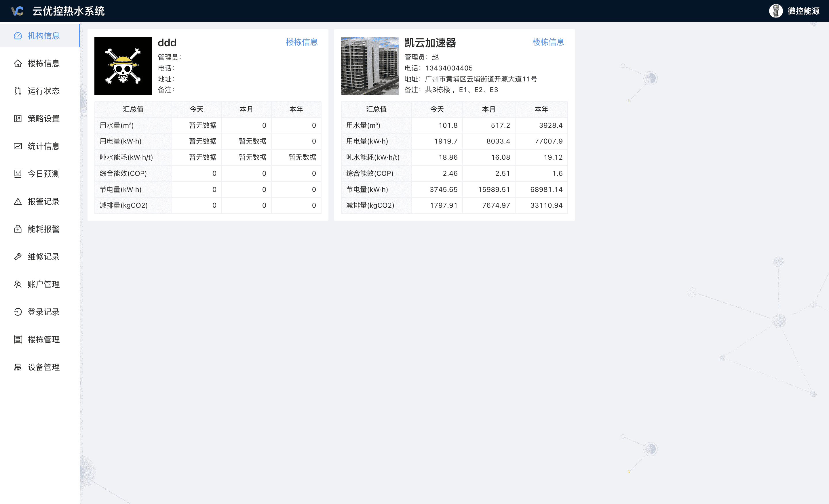The height and width of the screenshot is (504, 829).
Task: Click the chart icon for 统计信息
Action: 18,146
